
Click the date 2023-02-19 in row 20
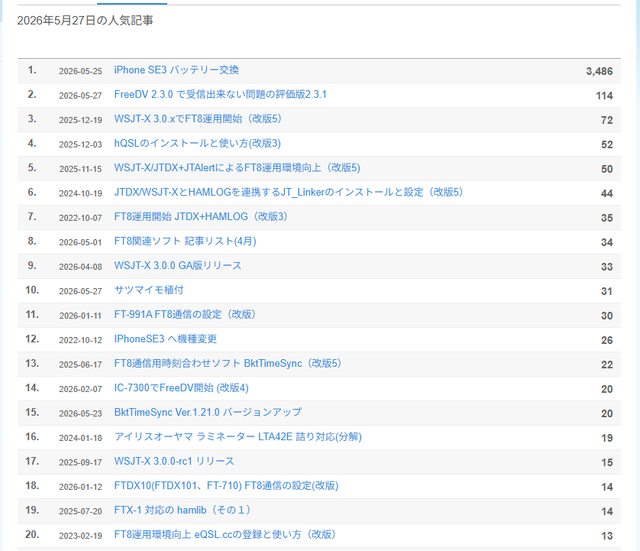(80, 536)
